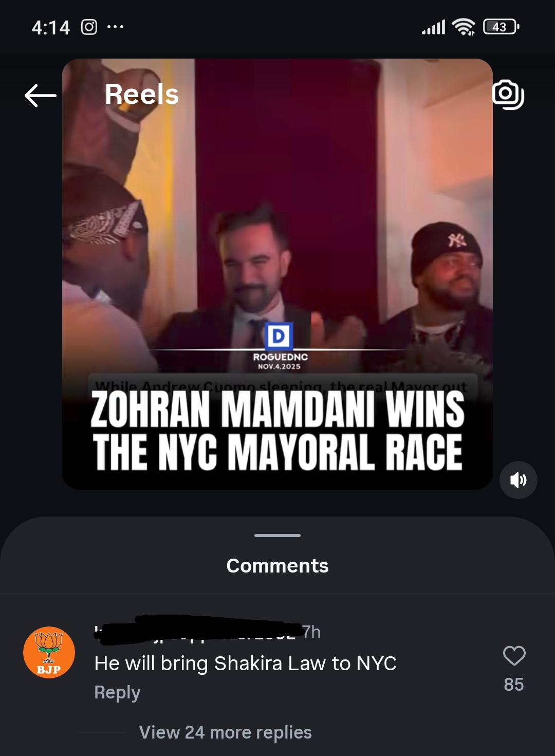Mute the reel audio speaker button

[x=518, y=480]
